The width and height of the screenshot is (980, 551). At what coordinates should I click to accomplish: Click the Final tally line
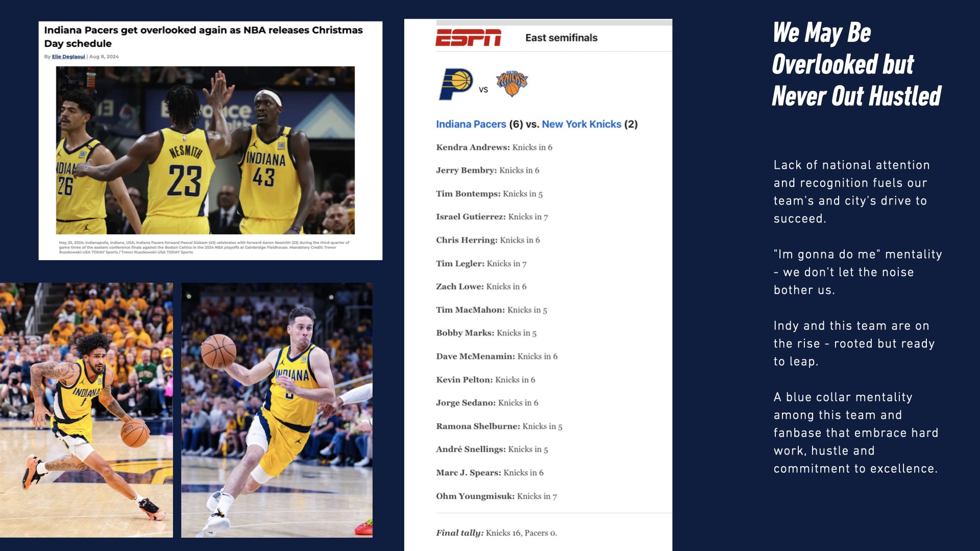(x=496, y=533)
